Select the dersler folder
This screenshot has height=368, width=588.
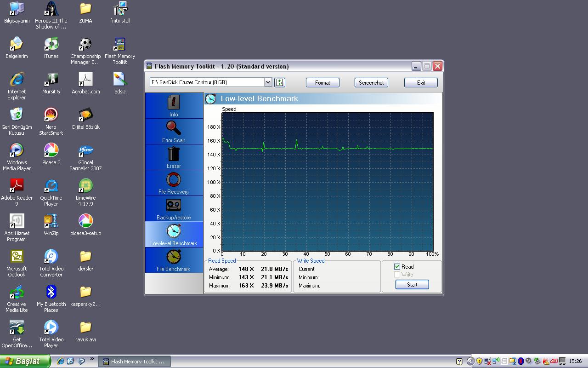tap(85, 260)
